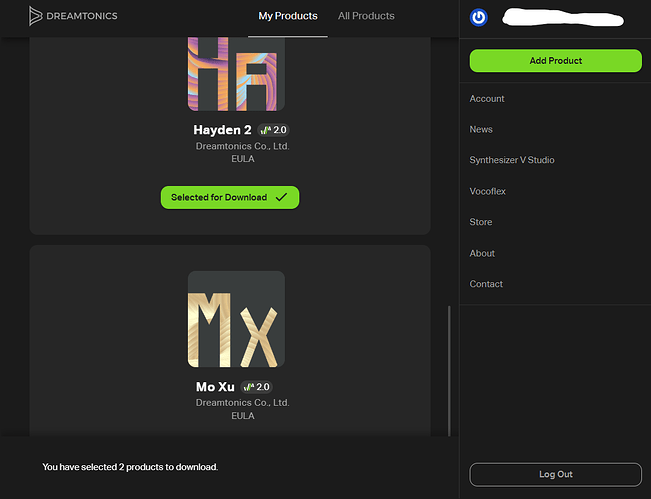Click the Mo Xu product title
Viewport: 651px width, 499px height.
point(215,387)
